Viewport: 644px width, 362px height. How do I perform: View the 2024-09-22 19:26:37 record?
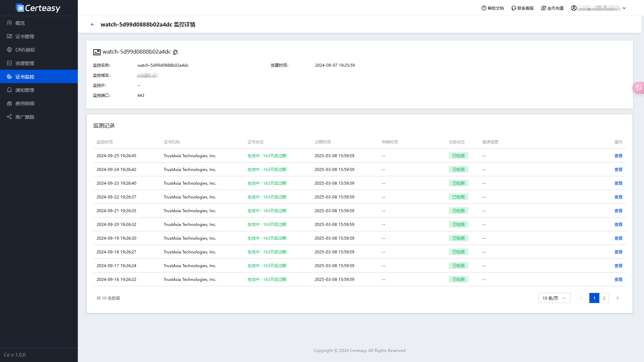618,197
